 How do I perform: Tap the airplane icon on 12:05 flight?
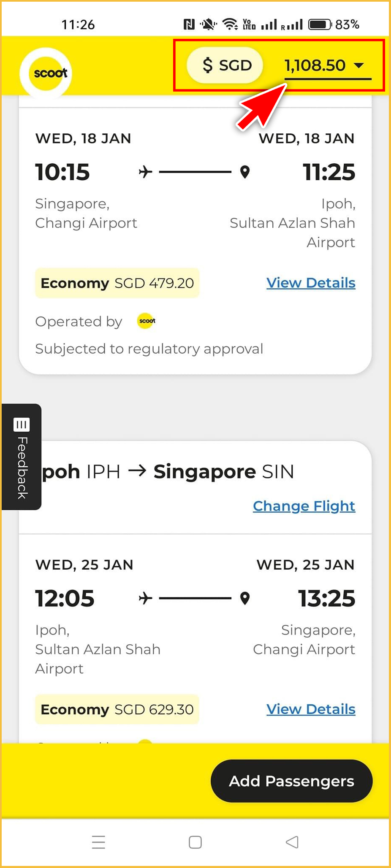pos(145,598)
